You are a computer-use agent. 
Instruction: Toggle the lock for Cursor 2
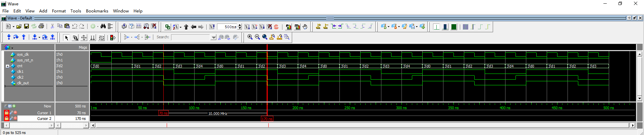tap(6, 119)
